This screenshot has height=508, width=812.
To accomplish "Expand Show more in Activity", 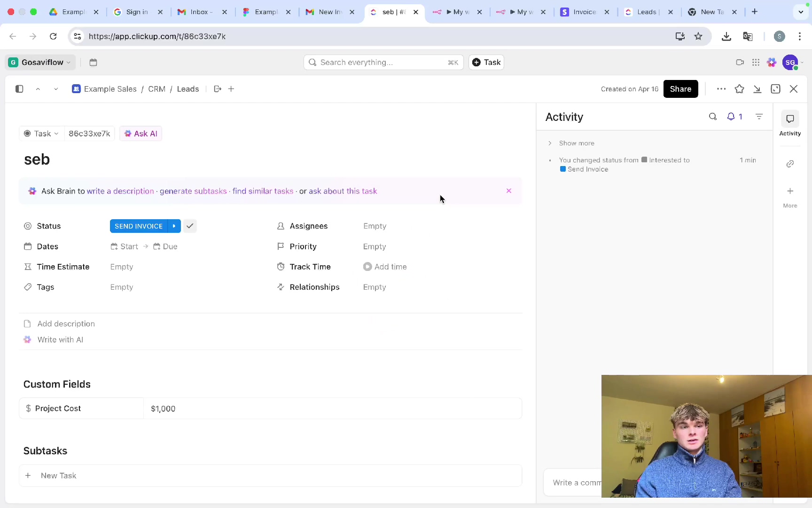I will coord(576,143).
